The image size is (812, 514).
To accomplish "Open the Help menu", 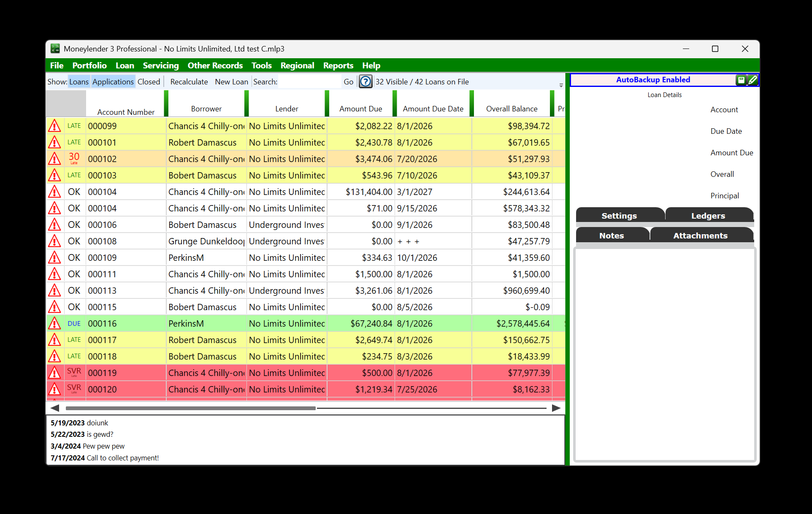I will point(371,65).
